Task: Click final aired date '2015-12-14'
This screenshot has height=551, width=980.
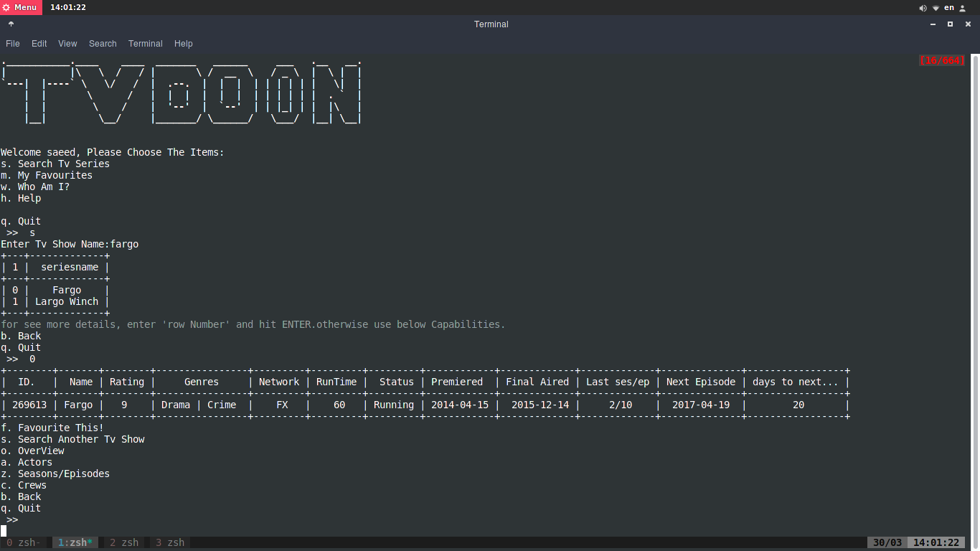Action: click(x=540, y=405)
